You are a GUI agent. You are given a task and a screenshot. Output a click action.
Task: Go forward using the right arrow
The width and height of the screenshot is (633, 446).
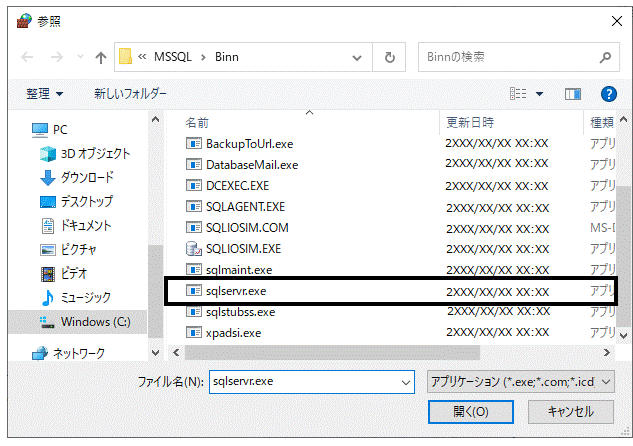(x=57, y=57)
